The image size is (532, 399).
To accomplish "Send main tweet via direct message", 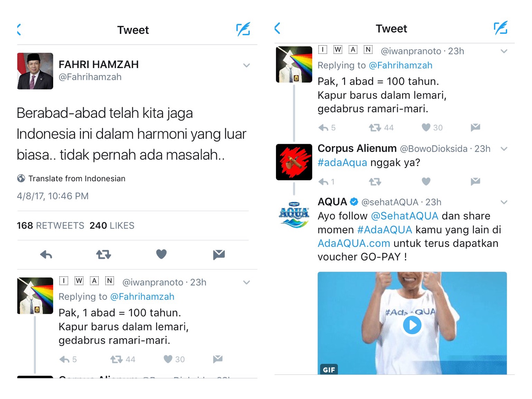I will tap(219, 255).
